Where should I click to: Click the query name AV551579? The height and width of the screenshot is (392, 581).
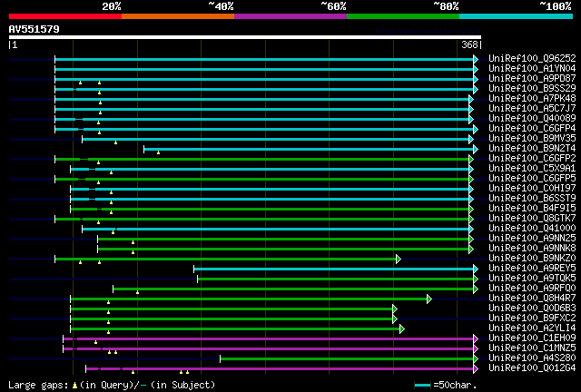tap(34, 29)
